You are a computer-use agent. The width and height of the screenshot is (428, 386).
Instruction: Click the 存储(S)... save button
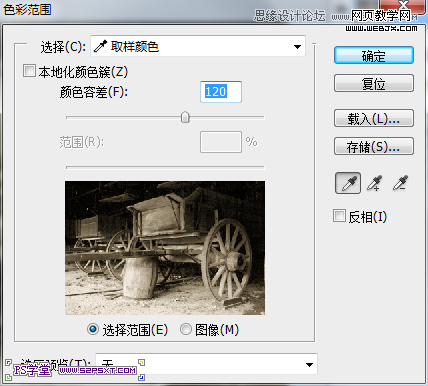click(374, 146)
